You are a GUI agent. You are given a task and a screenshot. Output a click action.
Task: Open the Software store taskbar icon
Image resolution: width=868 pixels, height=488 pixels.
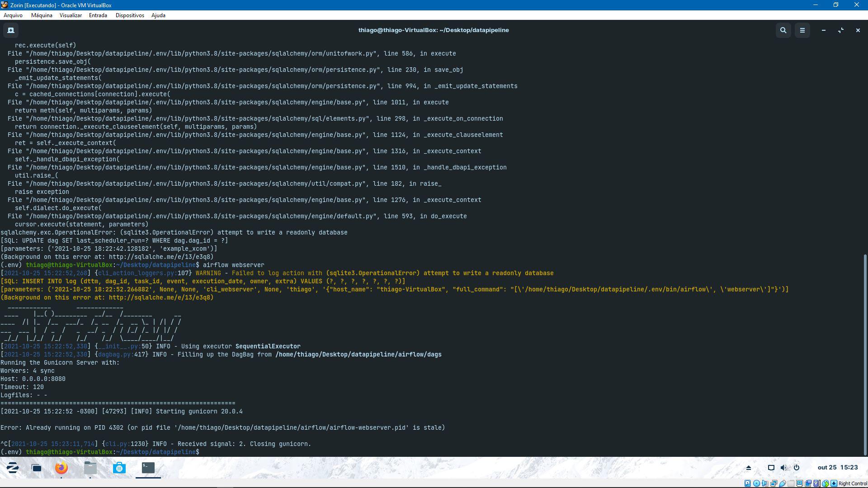(119, 468)
